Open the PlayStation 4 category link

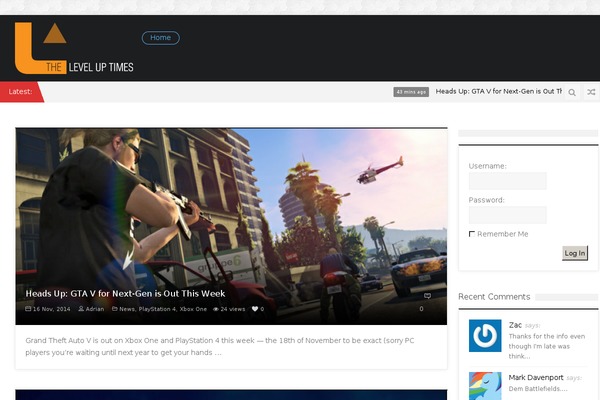coord(157,309)
